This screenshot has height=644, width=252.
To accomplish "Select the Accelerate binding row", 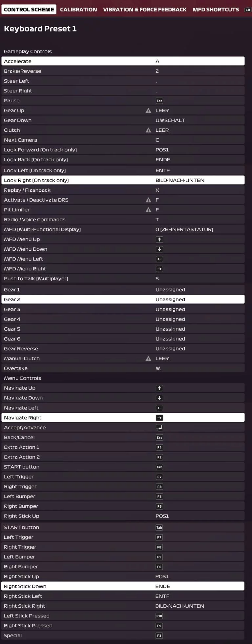I will [123, 61].
